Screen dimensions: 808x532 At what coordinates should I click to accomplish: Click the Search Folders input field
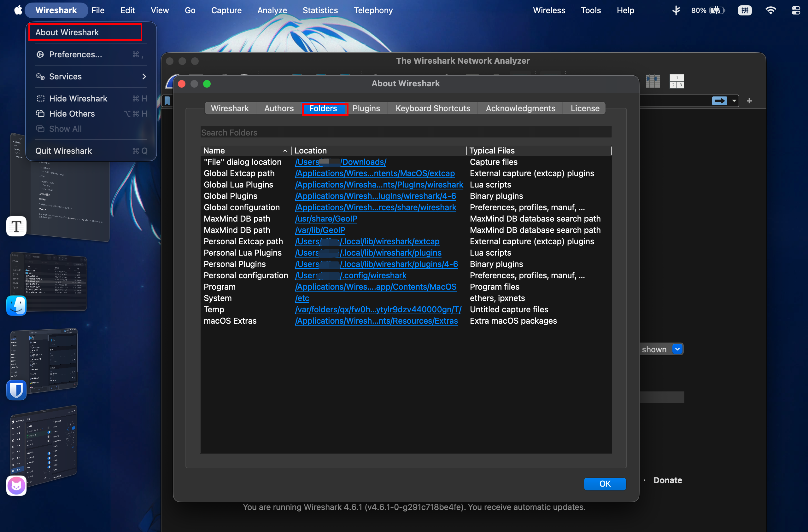pyautogui.click(x=406, y=132)
